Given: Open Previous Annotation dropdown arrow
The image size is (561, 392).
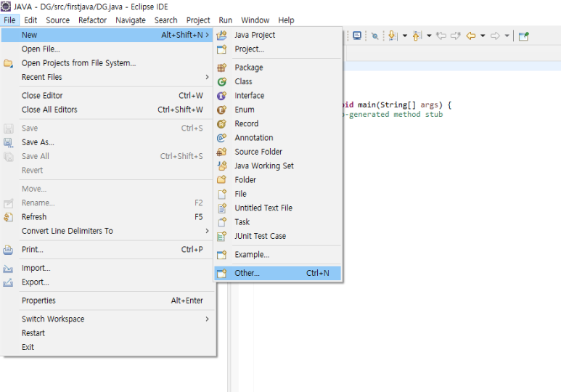Looking at the screenshot, I should [x=429, y=36].
